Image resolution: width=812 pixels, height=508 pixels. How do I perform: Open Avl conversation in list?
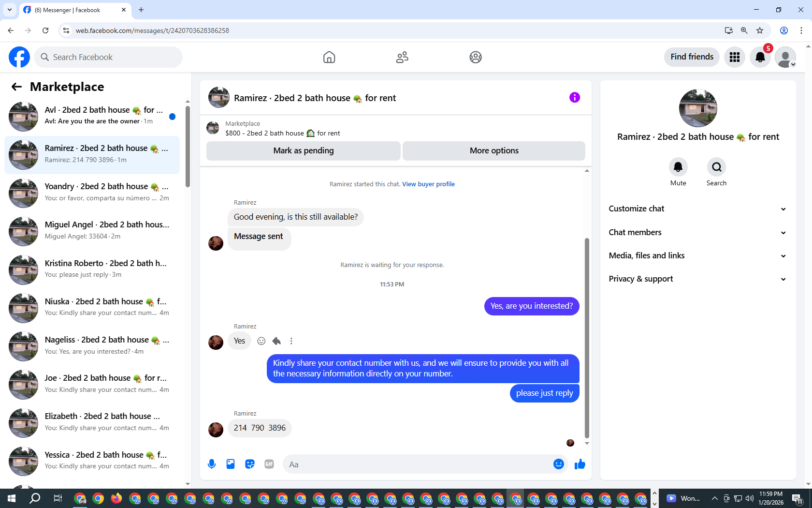coord(92,117)
